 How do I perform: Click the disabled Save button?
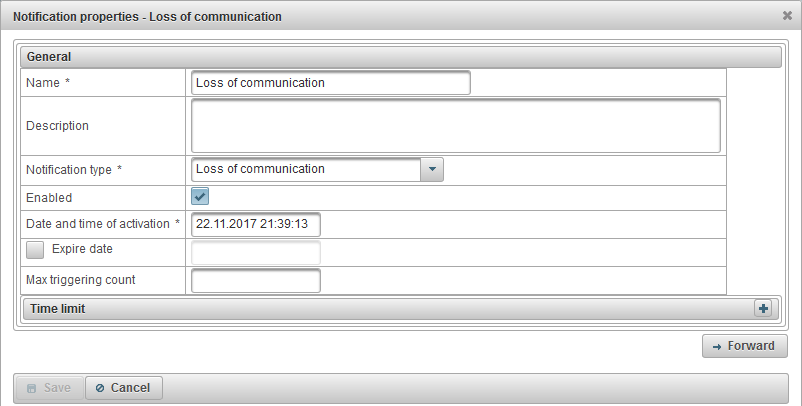pos(48,387)
